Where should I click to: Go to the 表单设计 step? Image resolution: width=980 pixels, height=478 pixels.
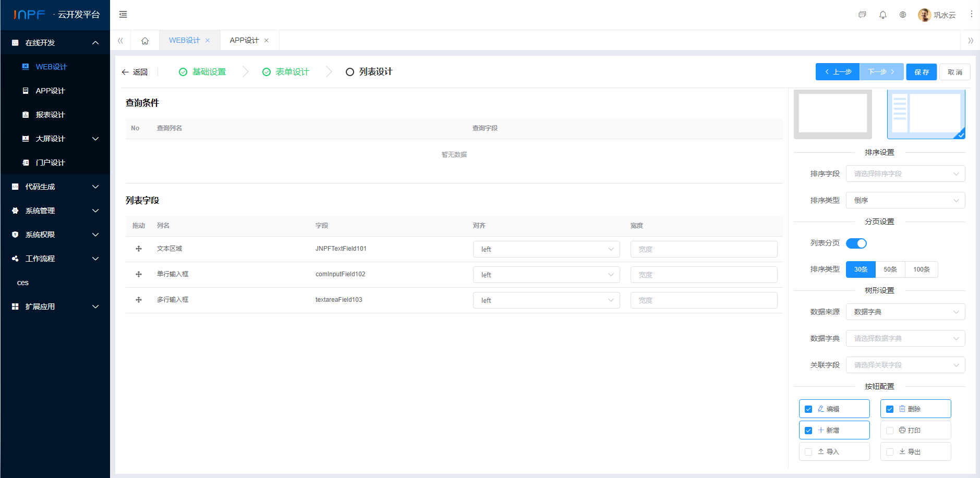click(x=286, y=72)
